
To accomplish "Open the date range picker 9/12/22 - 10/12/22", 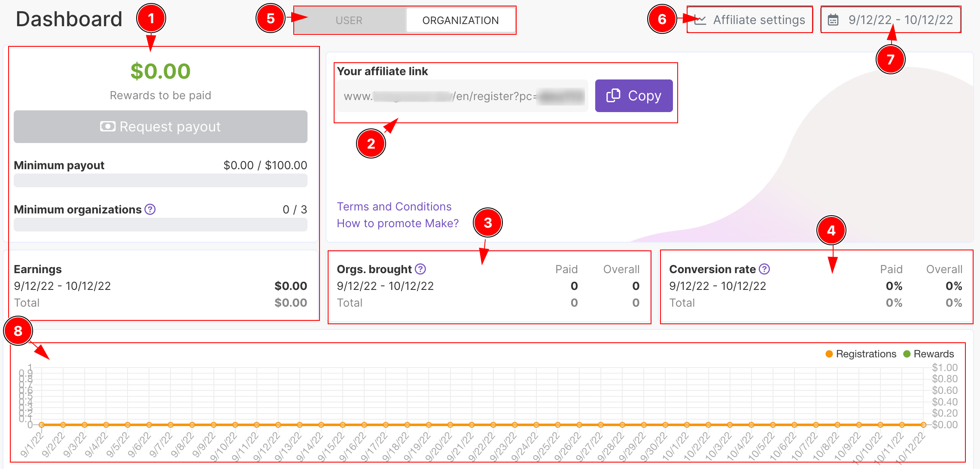I will pyautogui.click(x=891, y=20).
